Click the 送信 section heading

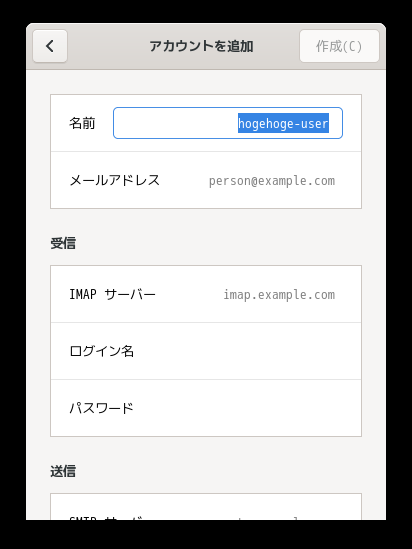[x=63, y=471]
